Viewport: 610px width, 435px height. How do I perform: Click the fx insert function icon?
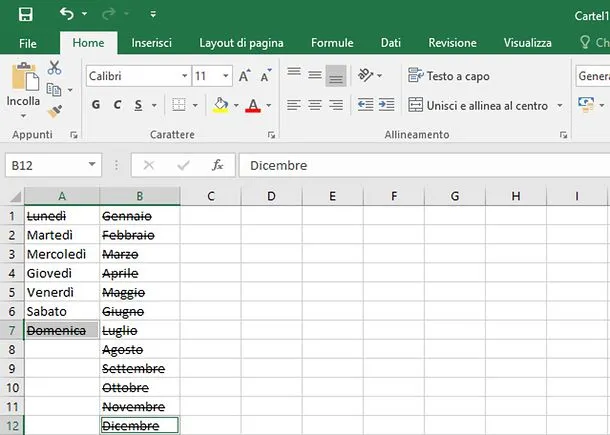[x=217, y=165]
